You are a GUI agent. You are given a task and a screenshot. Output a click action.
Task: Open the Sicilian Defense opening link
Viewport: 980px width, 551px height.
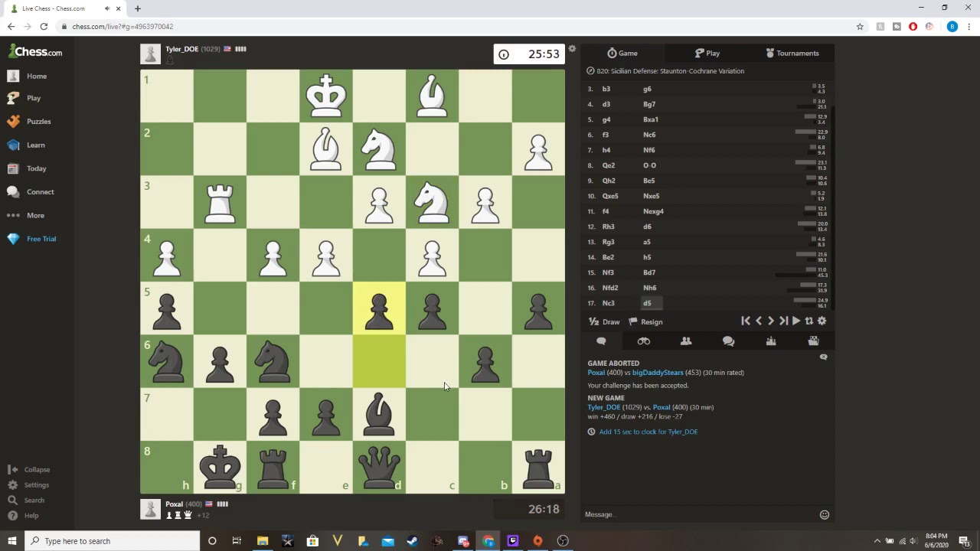pos(670,70)
